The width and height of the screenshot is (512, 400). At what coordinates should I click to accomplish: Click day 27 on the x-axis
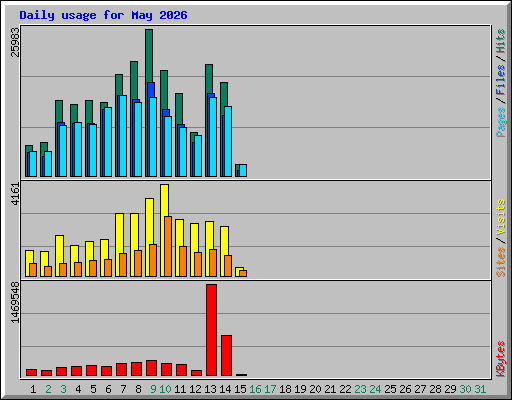pyautogui.click(x=420, y=389)
